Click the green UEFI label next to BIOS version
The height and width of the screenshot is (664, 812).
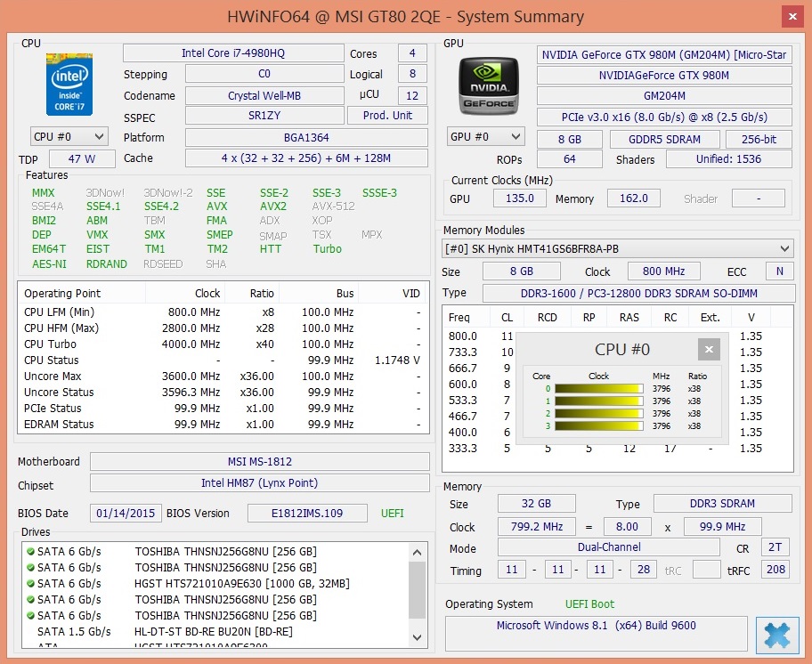point(392,514)
